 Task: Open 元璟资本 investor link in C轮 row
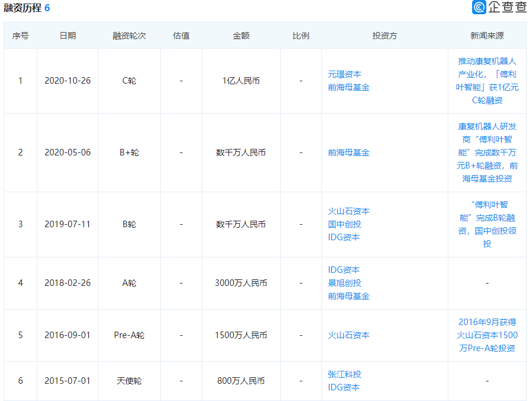pos(345,74)
